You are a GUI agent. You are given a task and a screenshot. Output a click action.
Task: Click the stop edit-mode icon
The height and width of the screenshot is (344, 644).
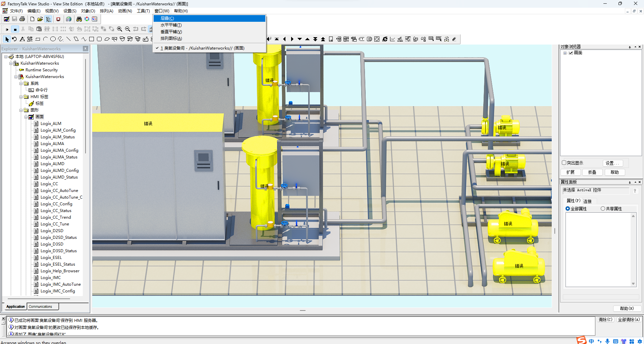point(15,29)
